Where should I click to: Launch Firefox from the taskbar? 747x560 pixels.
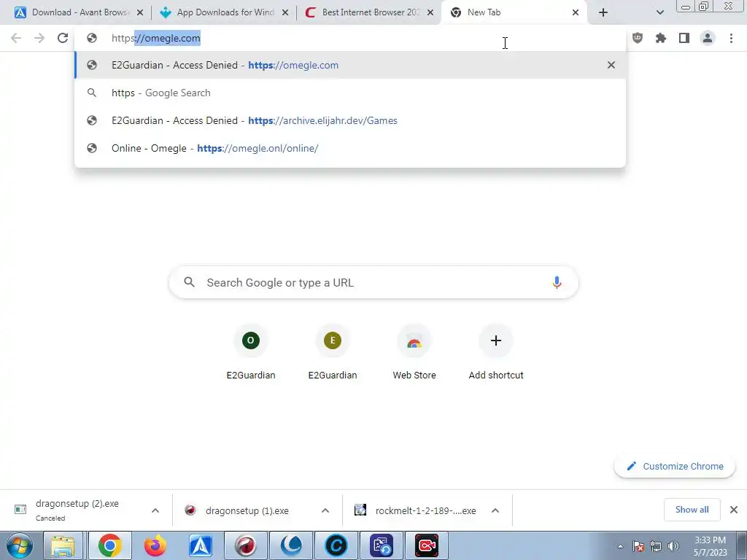pyautogui.click(x=155, y=545)
